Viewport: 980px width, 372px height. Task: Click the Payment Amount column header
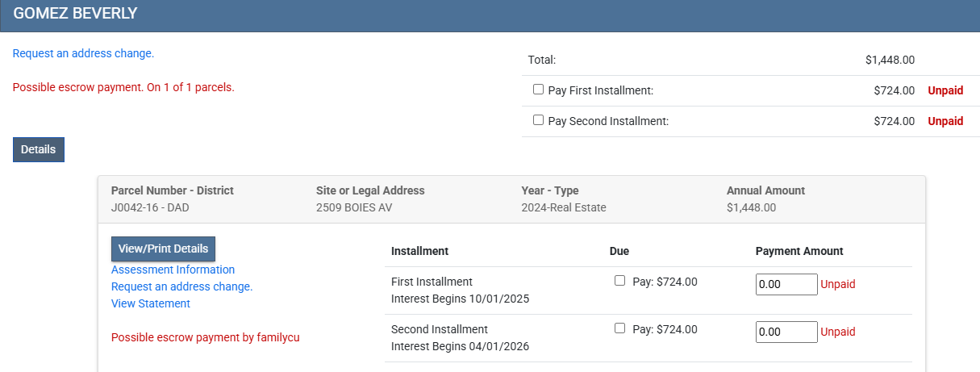799,251
